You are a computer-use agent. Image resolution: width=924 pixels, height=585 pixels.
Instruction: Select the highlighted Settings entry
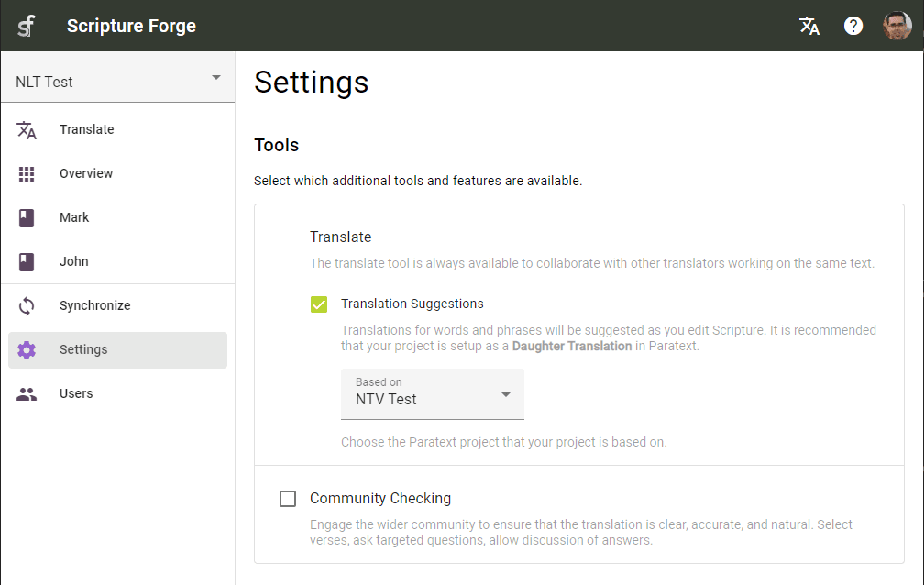click(83, 349)
